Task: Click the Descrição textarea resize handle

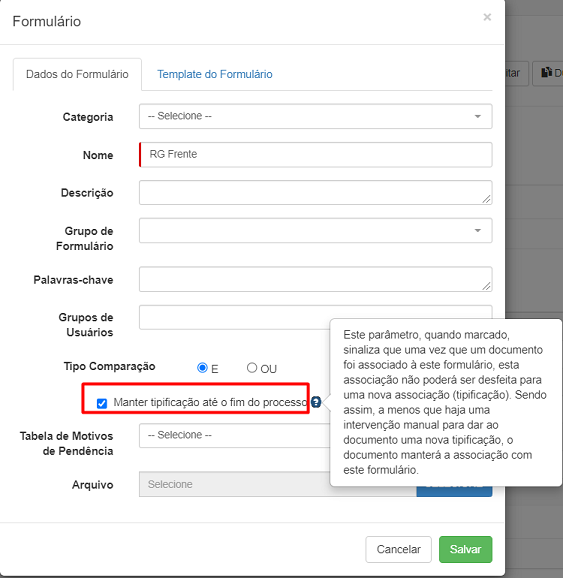Action: point(486,199)
